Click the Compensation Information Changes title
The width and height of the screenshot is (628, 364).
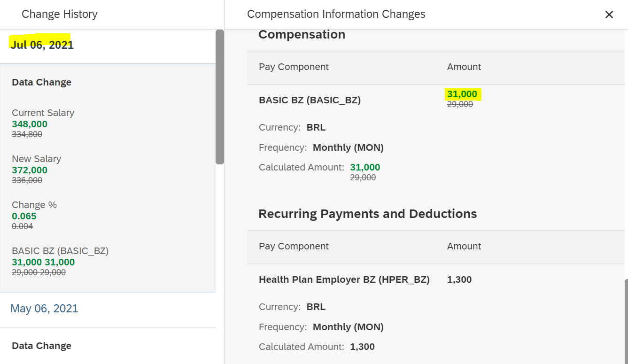336,15
